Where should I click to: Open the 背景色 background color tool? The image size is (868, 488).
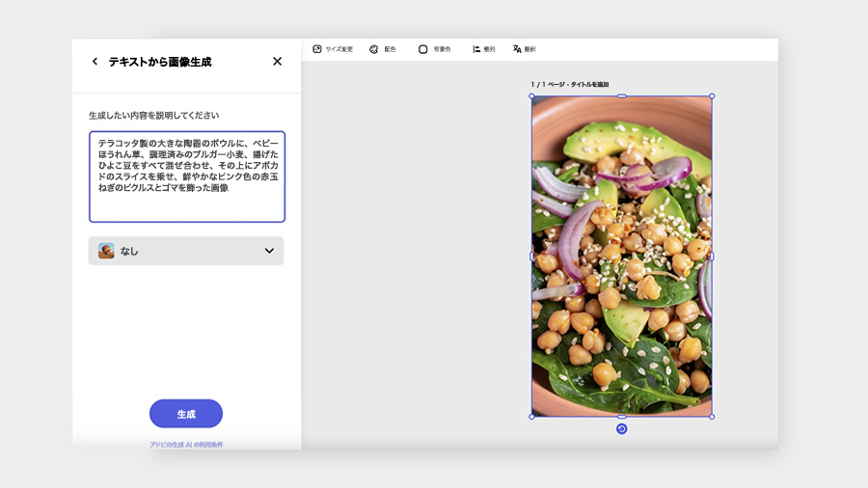click(435, 49)
